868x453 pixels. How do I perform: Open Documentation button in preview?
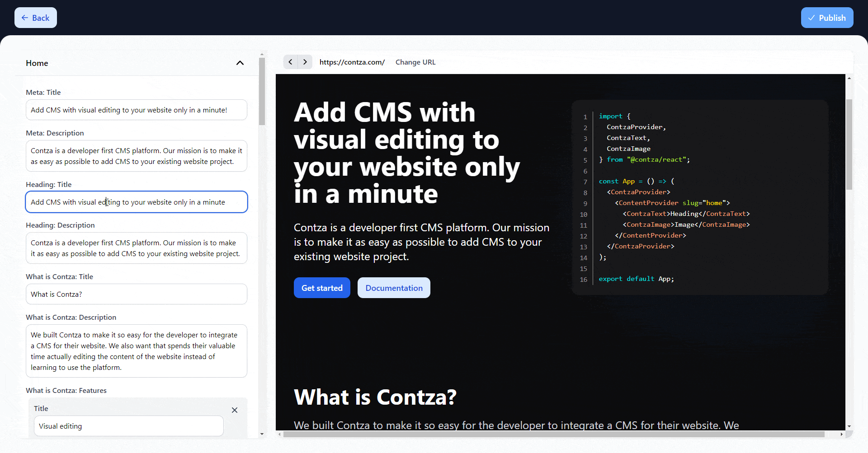(x=394, y=288)
